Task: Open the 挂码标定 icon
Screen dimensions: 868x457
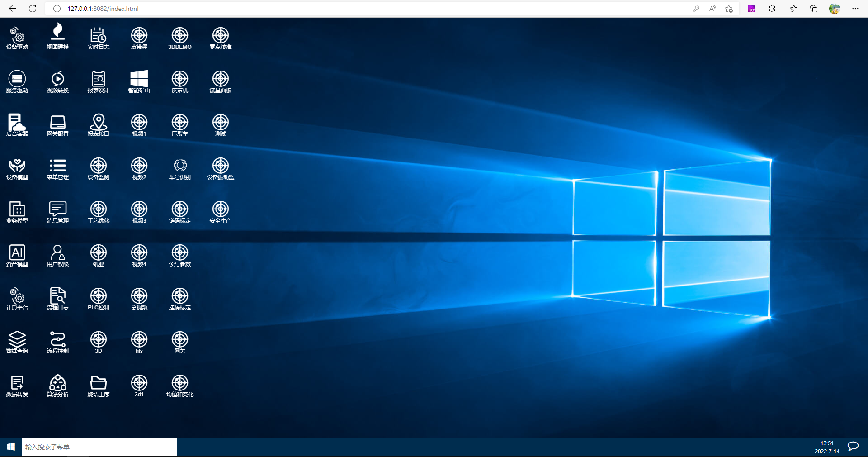Action: 180,299
